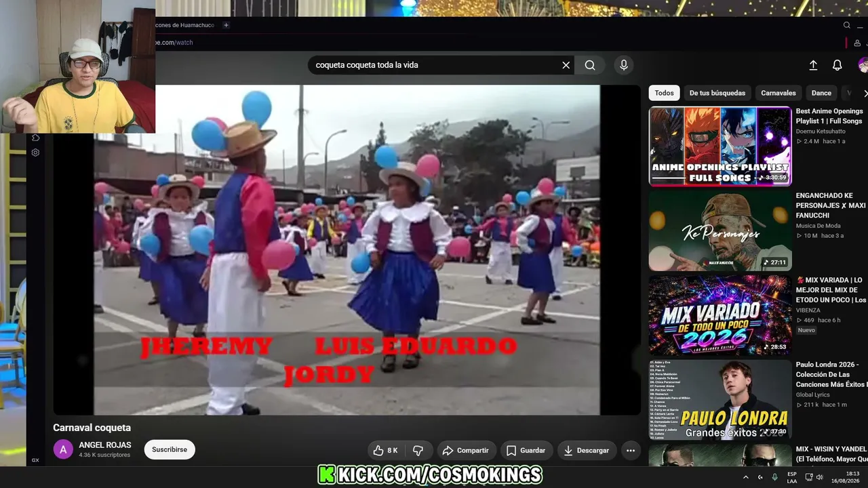Select the Carnavales filter chip
This screenshot has width=868, height=488.
tap(778, 93)
